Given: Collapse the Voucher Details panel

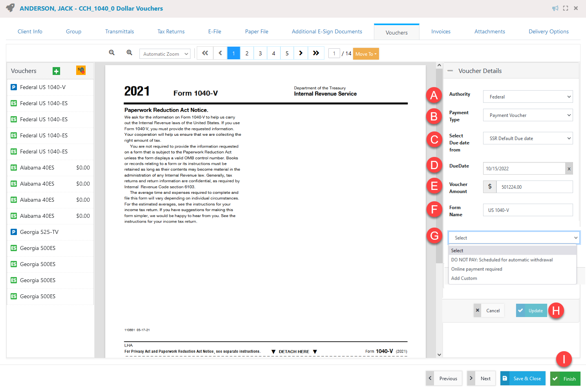Looking at the screenshot, I should (450, 71).
